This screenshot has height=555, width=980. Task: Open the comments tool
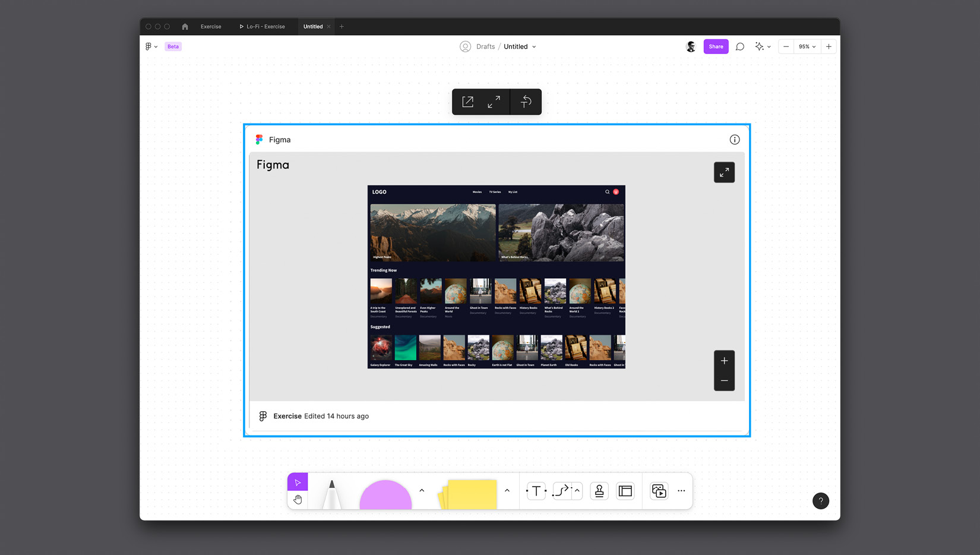click(x=739, y=46)
